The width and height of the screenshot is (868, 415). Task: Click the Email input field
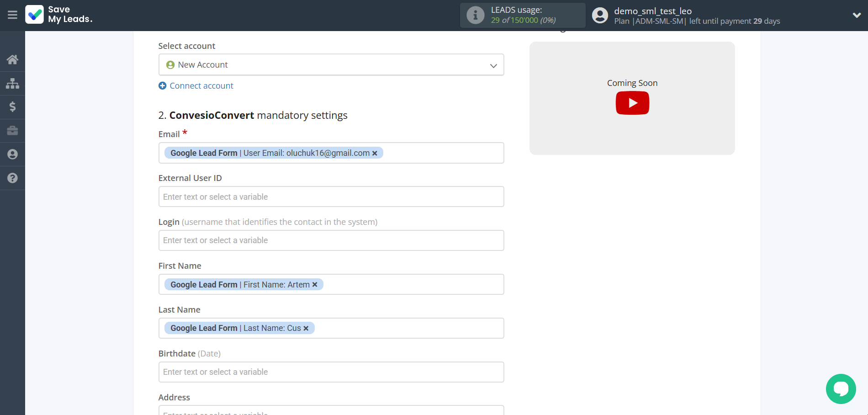point(331,153)
